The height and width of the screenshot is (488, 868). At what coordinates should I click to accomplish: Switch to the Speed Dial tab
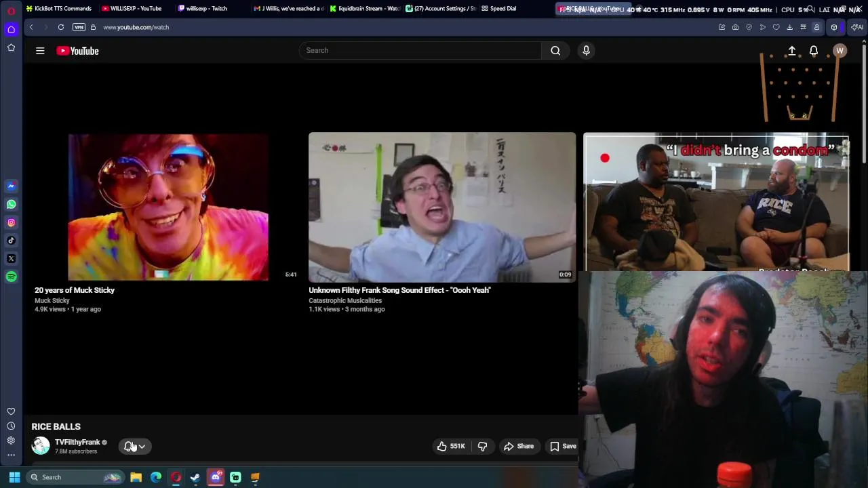[503, 9]
